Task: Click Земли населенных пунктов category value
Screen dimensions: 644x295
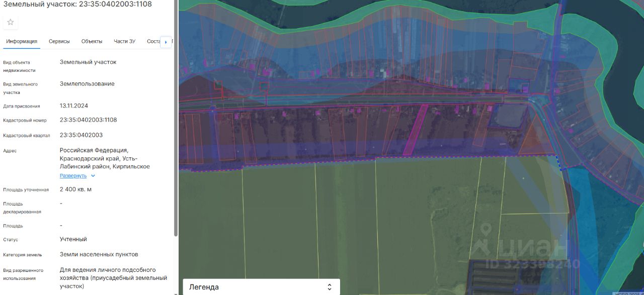Action: coord(99,254)
